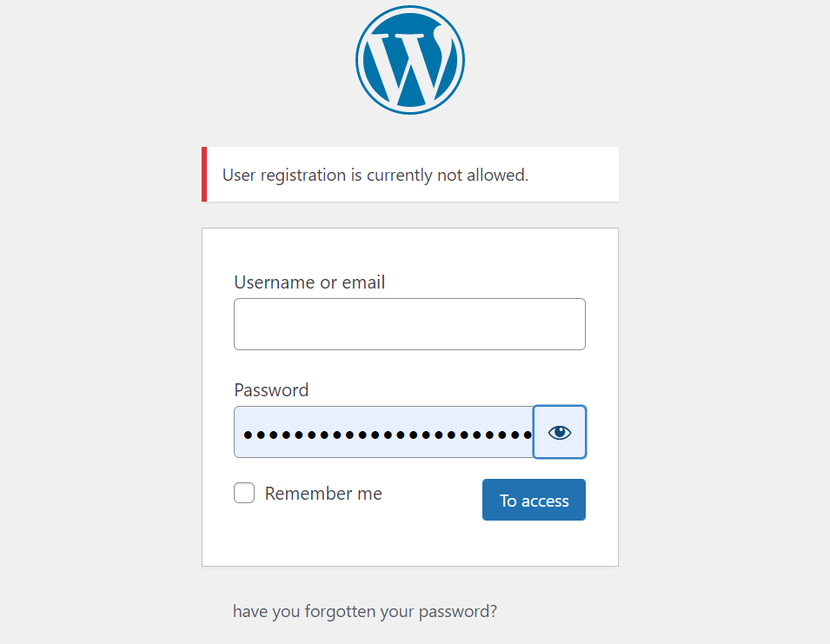Toggle password visibility with the eye button
The image size is (830, 644).
click(560, 432)
